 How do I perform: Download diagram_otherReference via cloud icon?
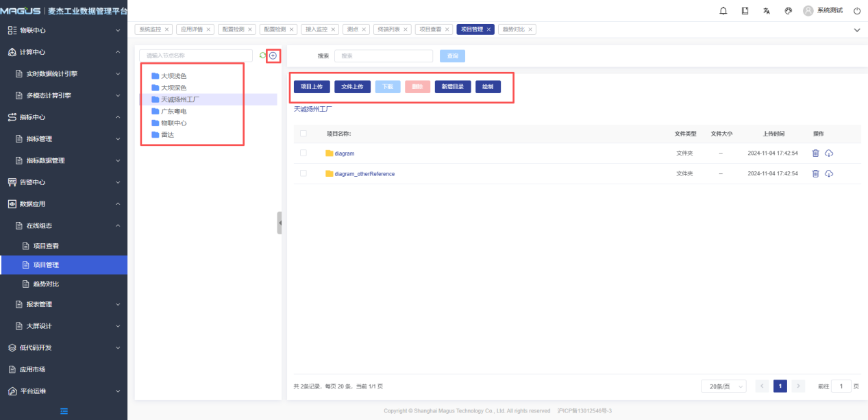829,174
